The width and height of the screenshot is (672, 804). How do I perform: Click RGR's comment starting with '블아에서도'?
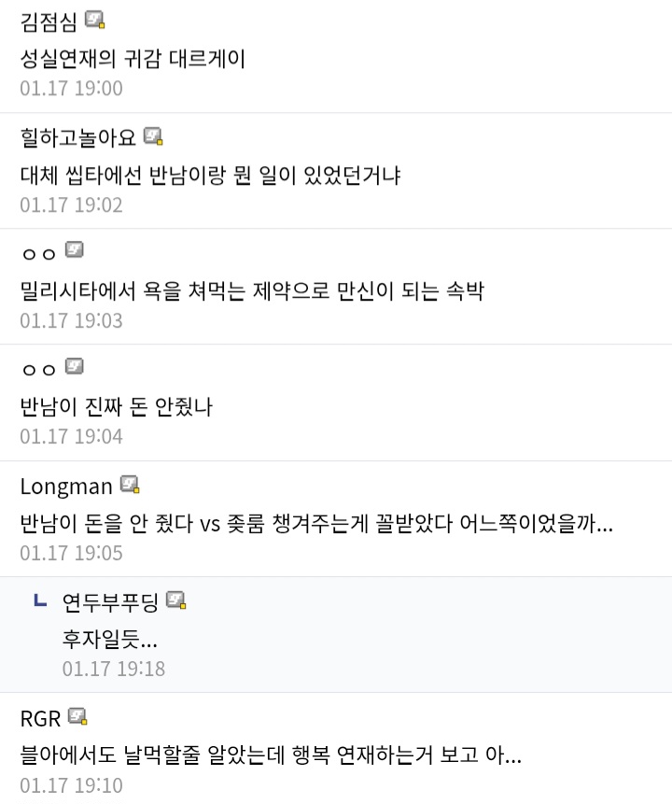pyautogui.click(x=271, y=755)
